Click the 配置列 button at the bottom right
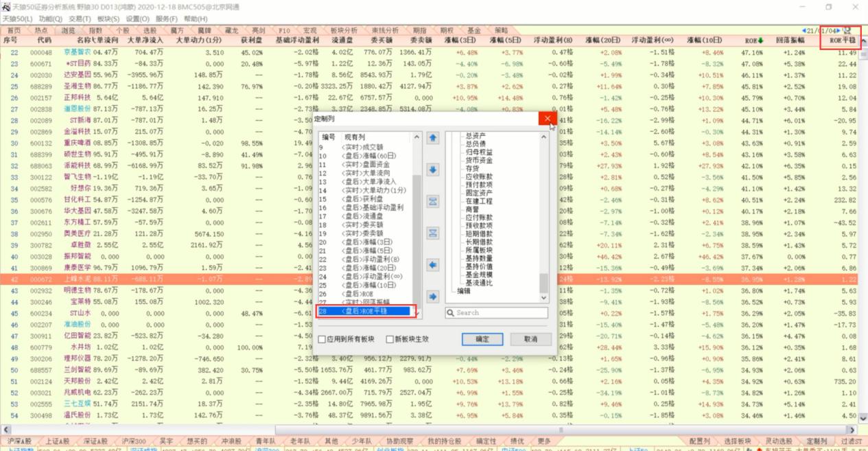868x451 pixels. [700, 441]
